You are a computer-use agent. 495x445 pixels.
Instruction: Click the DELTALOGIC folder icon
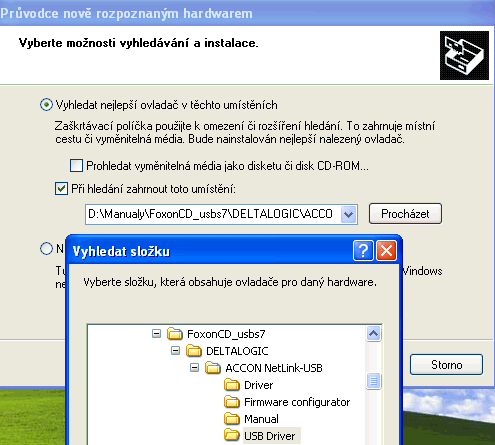(x=194, y=351)
